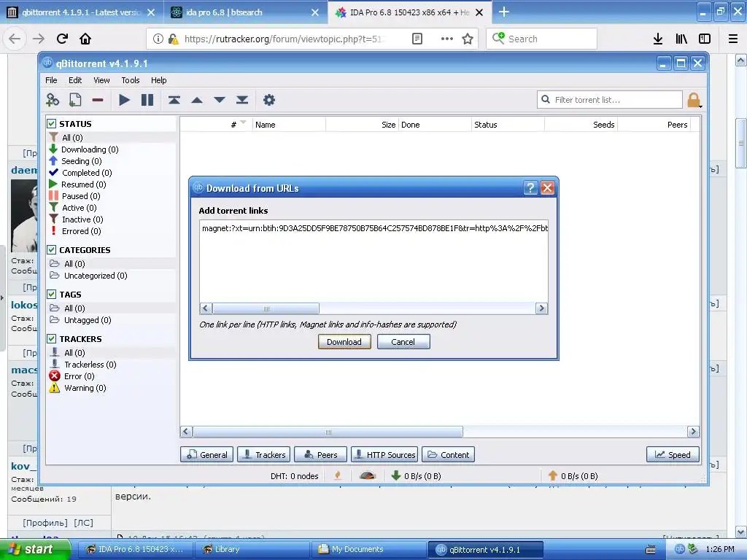Open the File menu
This screenshot has width=747, height=560.
(x=51, y=80)
